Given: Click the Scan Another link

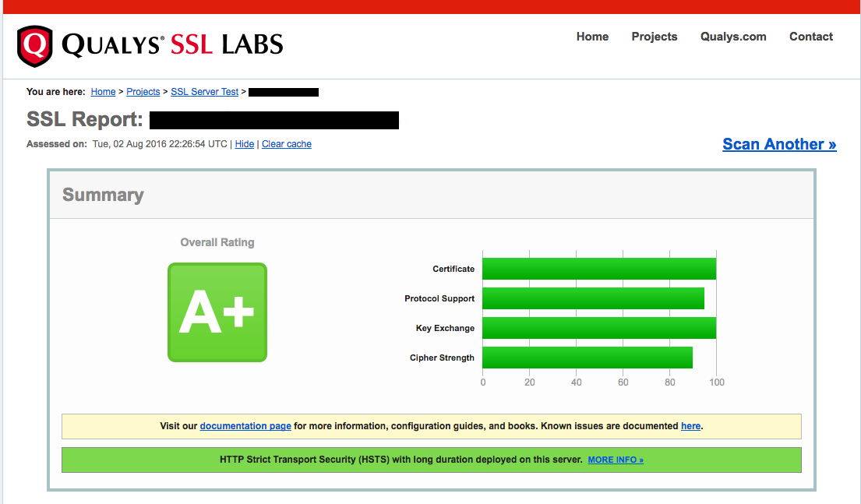Looking at the screenshot, I should point(779,144).
